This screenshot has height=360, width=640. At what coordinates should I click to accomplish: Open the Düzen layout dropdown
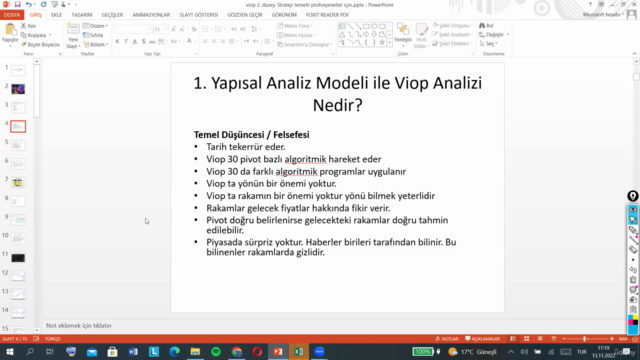click(96, 26)
